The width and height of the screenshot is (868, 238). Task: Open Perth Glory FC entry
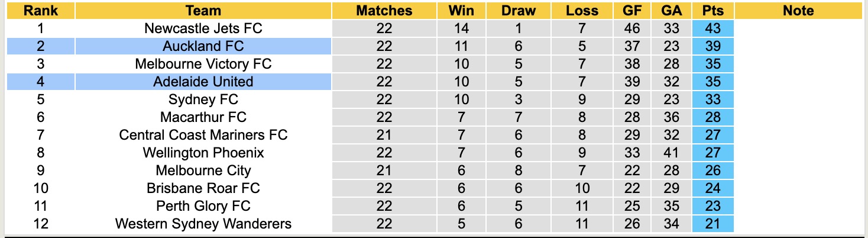[203, 206]
